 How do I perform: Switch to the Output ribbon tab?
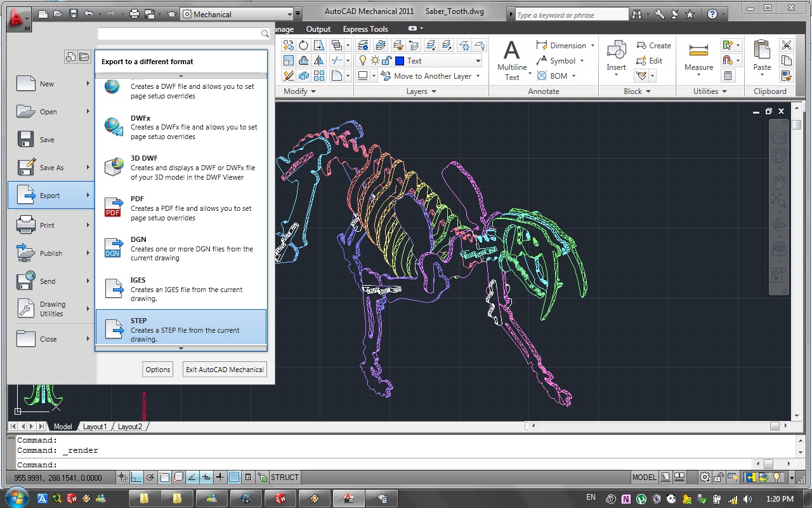318,29
